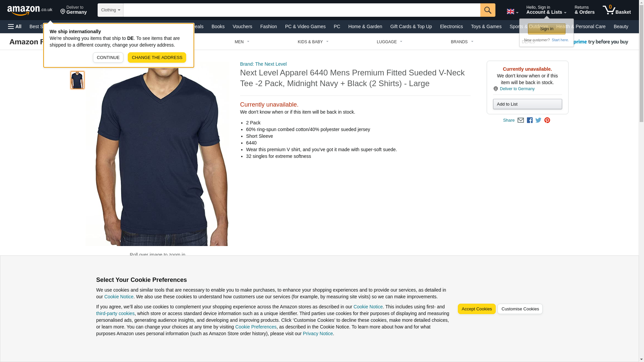Open the Electronics nav item
This screenshot has width=644, height=362.
451,26
